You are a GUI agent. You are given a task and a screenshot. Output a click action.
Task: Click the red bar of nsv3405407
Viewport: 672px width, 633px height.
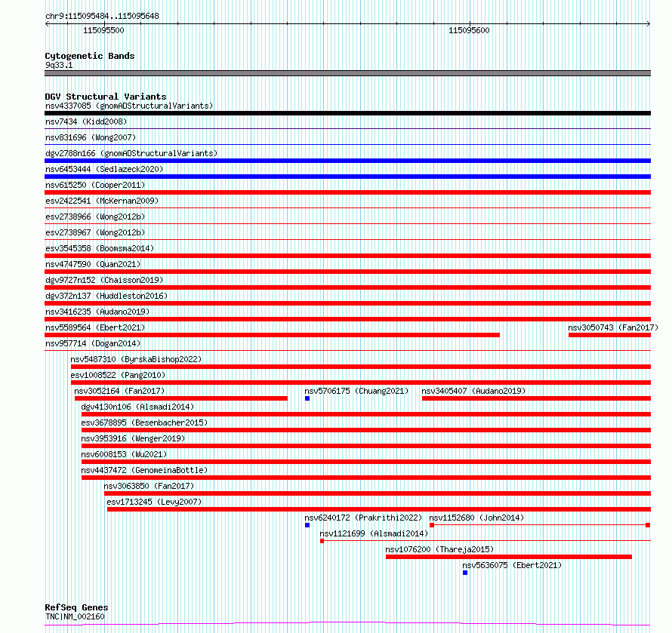(x=536, y=398)
